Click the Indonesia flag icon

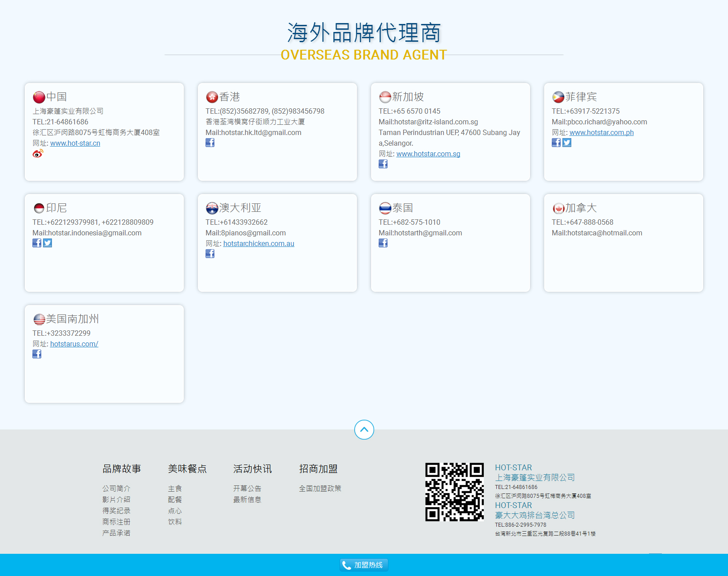coord(39,208)
